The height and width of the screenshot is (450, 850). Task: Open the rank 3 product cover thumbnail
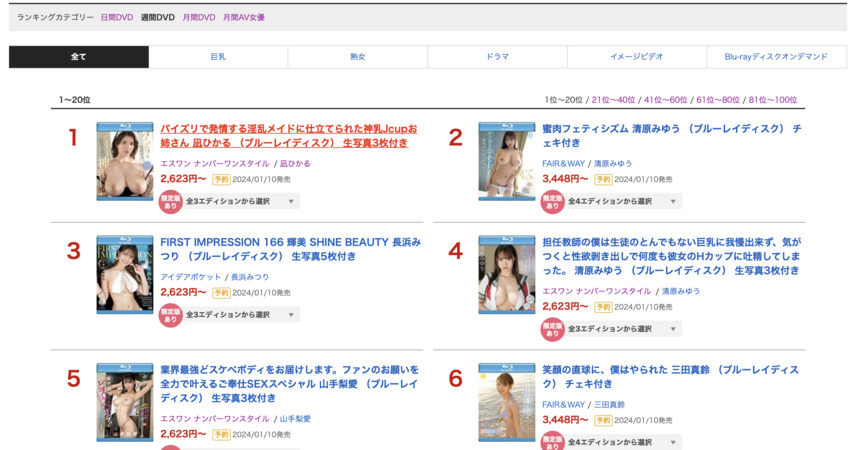(x=125, y=275)
